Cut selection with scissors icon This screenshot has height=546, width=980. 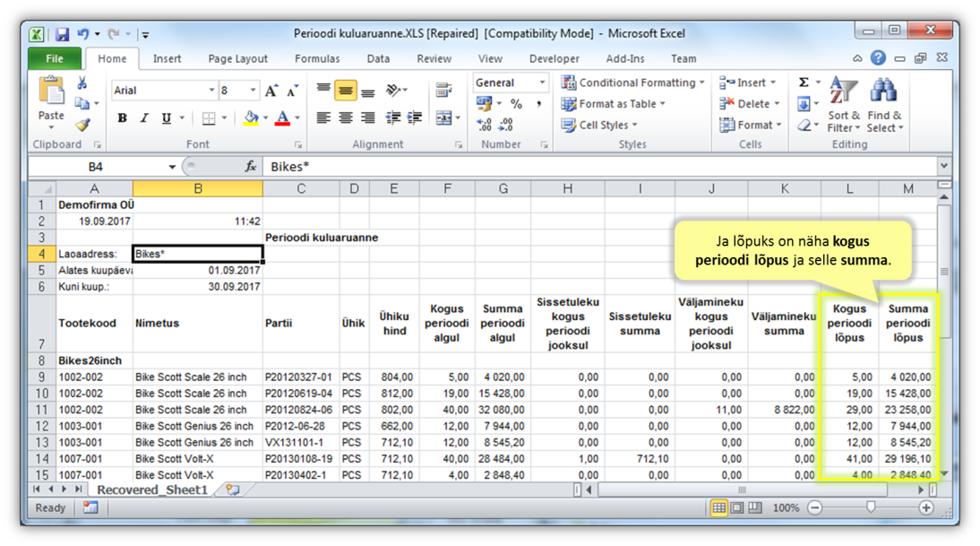82,82
